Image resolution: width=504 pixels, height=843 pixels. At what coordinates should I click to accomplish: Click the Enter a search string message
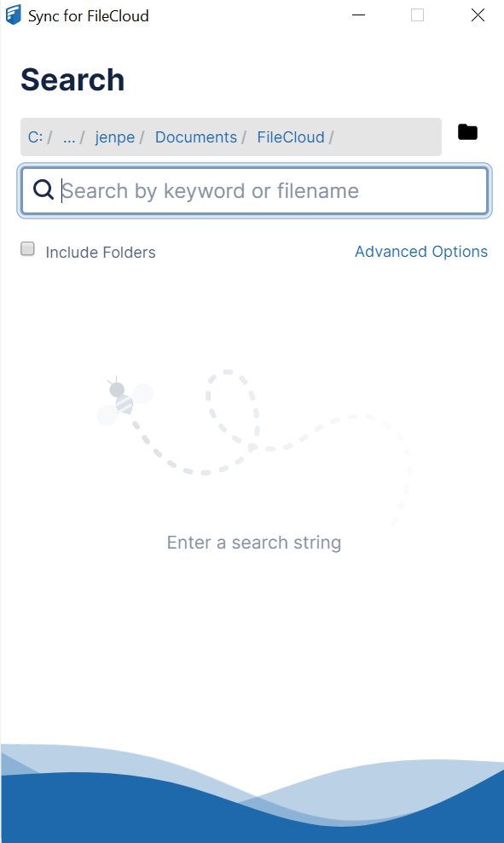(x=253, y=542)
